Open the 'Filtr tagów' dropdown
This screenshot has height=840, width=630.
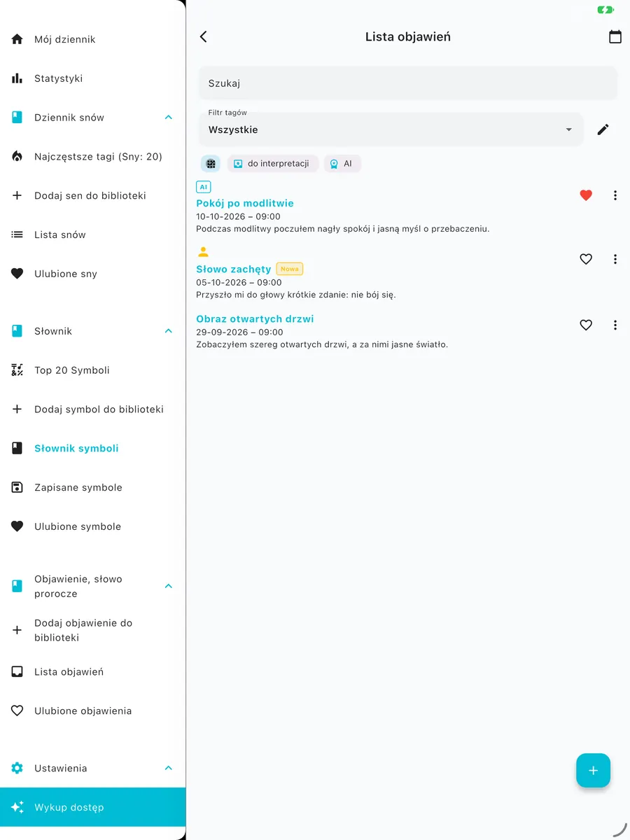pyautogui.click(x=391, y=129)
